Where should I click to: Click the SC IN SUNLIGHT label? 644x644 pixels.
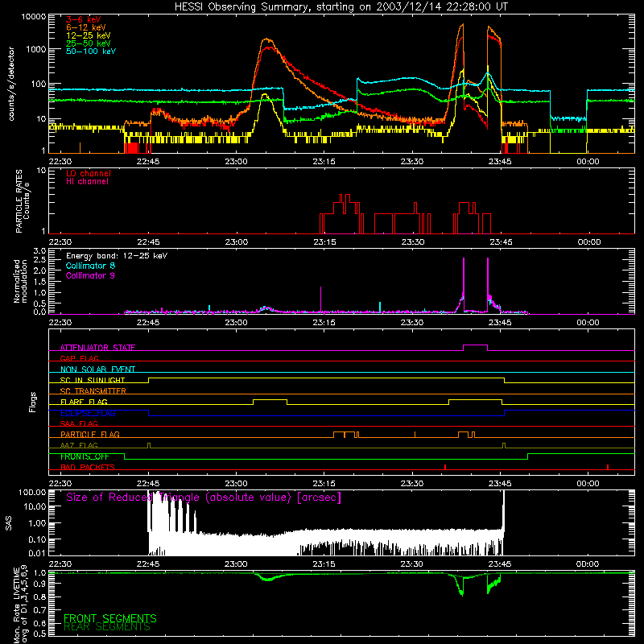pyautogui.click(x=93, y=380)
